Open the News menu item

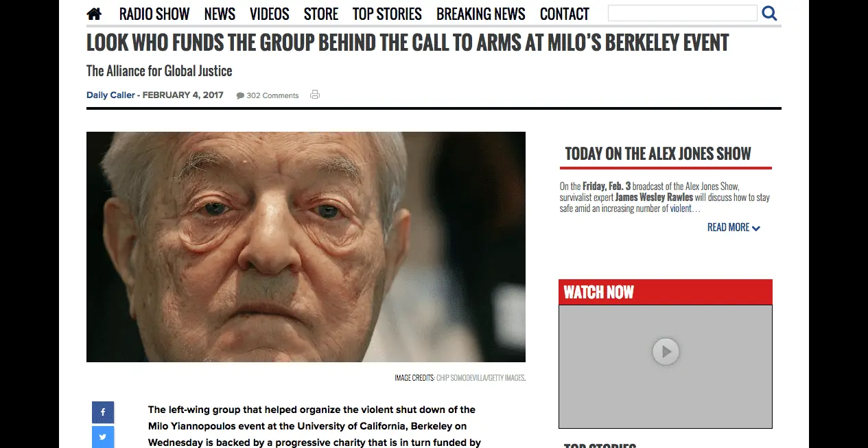(x=220, y=14)
